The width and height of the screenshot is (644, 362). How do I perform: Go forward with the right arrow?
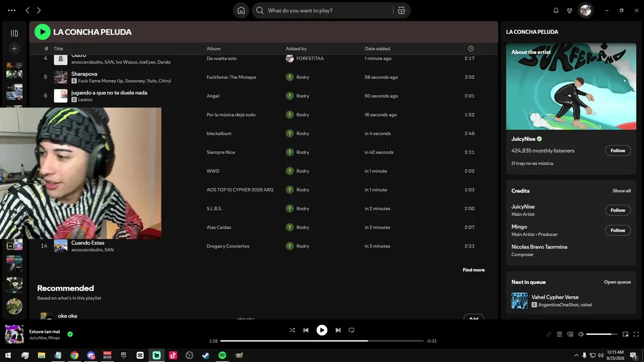click(x=39, y=10)
